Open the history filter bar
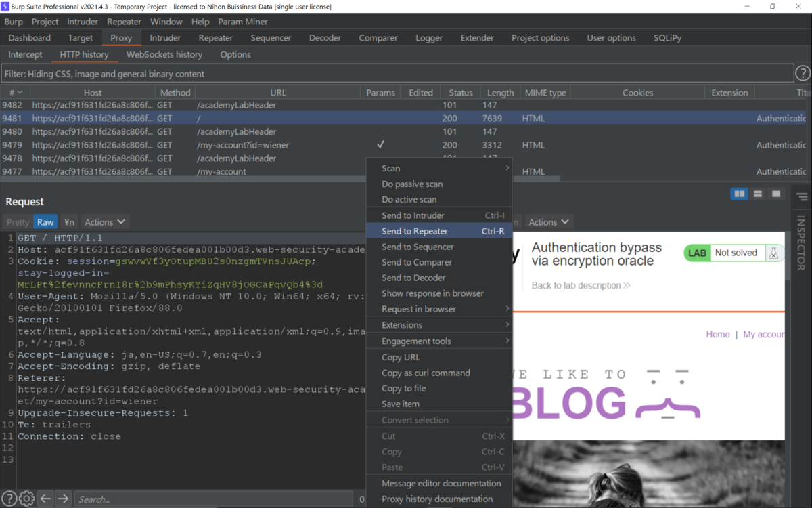 pos(397,73)
